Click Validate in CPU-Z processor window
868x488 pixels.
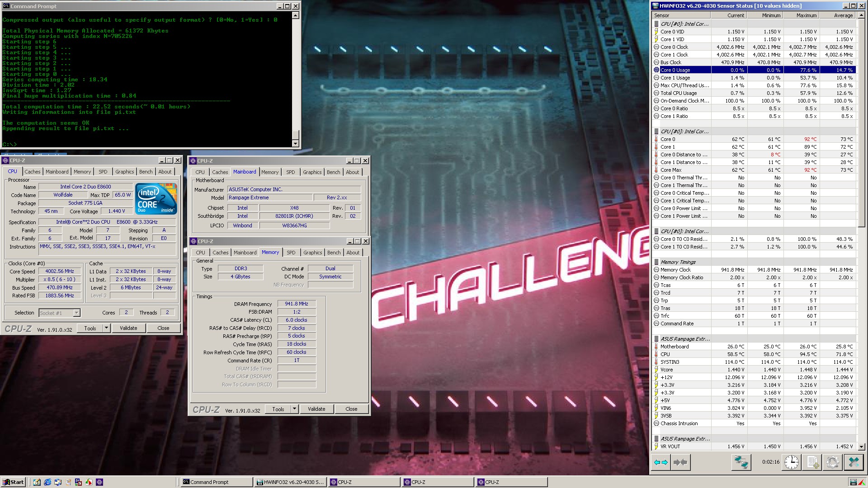click(x=128, y=328)
